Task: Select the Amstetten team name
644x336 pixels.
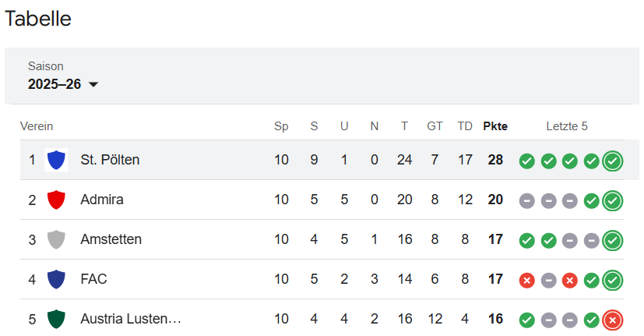Action: click(x=111, y=239)
